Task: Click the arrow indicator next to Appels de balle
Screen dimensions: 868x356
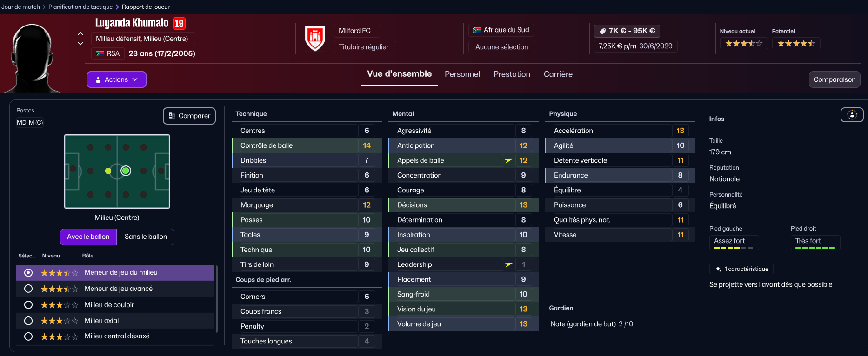Action: click(508, 160)
